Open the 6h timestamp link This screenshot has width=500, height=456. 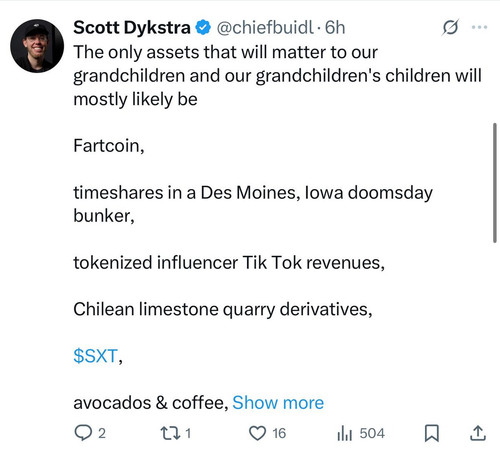point(335,27)
